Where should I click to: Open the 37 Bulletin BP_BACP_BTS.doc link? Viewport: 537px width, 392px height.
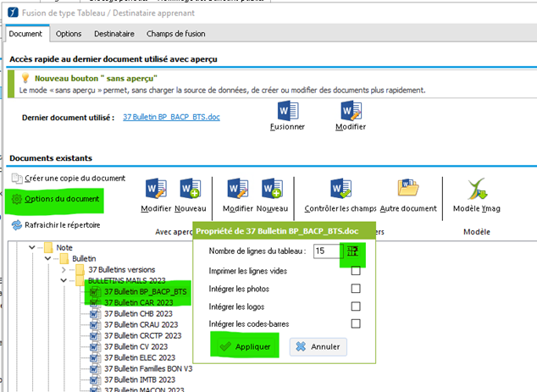coord(171,117)
